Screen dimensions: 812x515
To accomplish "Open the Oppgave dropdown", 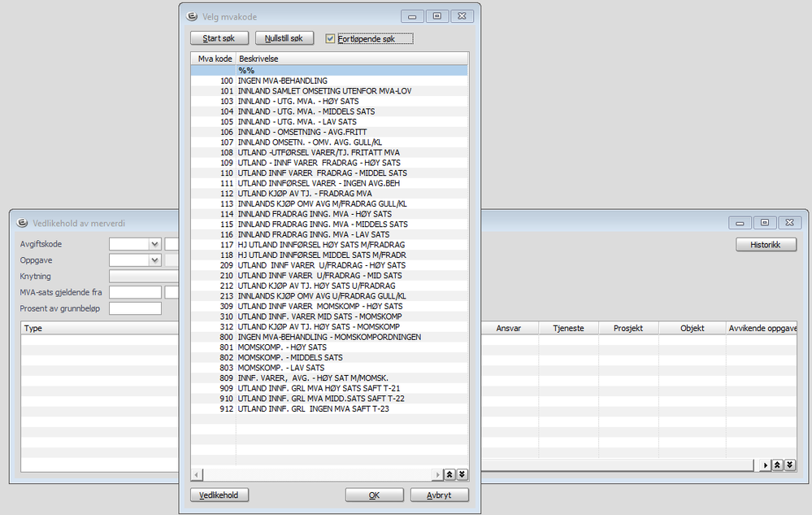I will 154,260.
